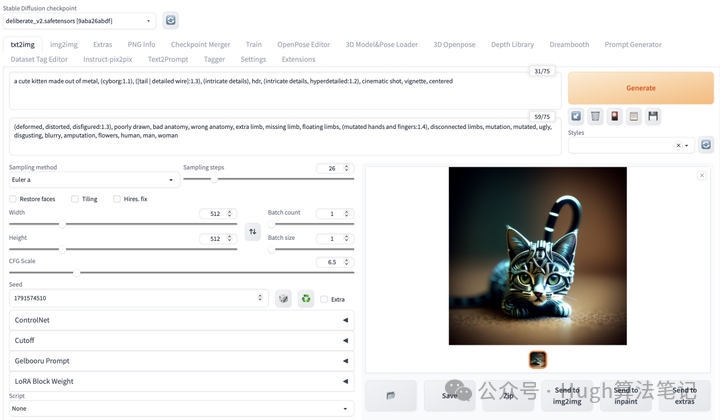Screen dimensions: 720x420
Task: Click the Width slider track
Action: pos(123,224)
